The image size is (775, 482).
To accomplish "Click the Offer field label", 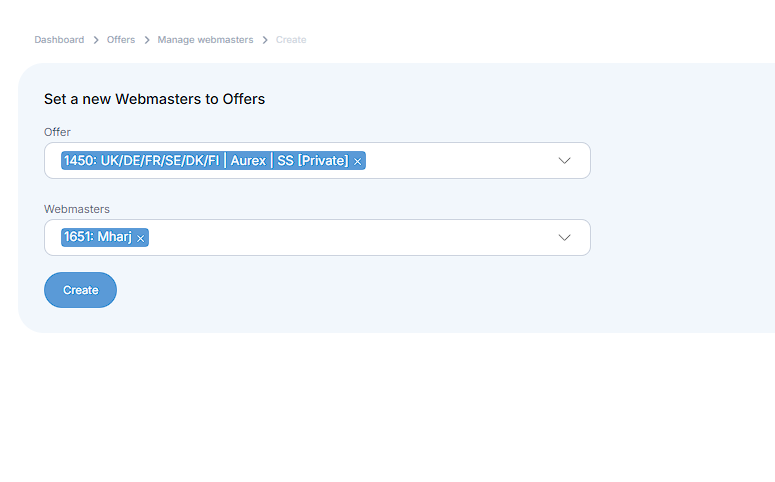I will coord(57,132).
